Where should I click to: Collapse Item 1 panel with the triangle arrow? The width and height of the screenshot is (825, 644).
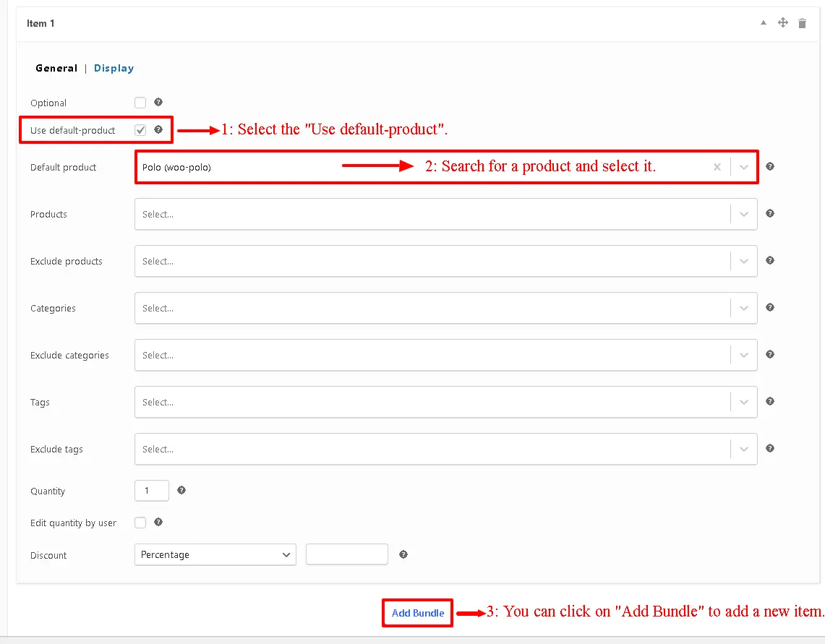tap(764, 23)
